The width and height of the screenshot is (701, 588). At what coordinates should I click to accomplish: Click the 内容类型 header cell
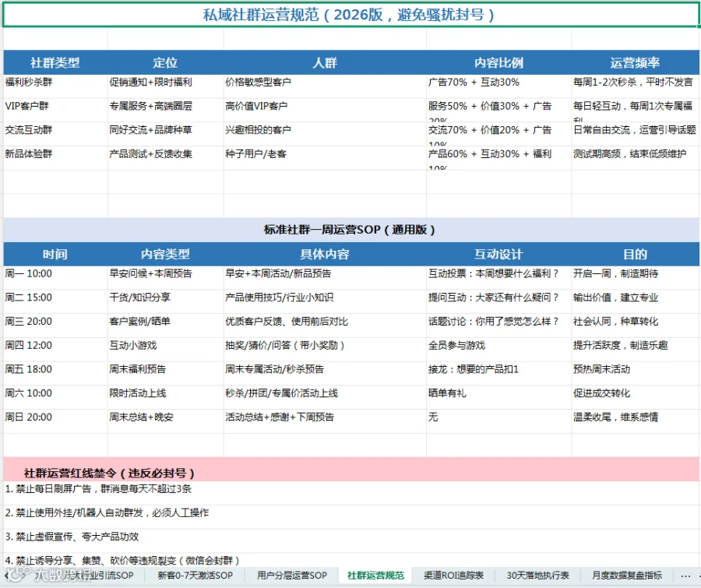click(x=165, y=254)
